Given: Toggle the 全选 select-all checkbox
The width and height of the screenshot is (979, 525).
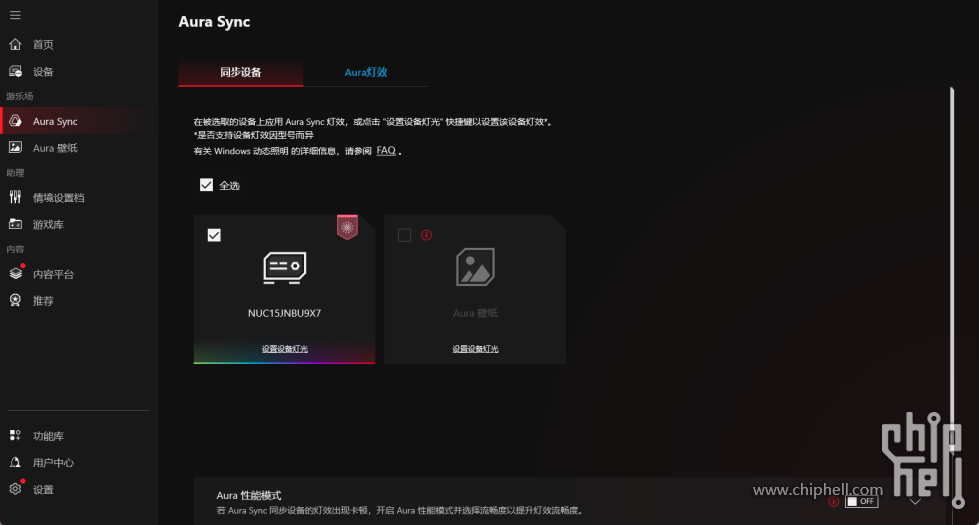Looking at the screenshot, I should pyautogui.click(x=206, y=185).
